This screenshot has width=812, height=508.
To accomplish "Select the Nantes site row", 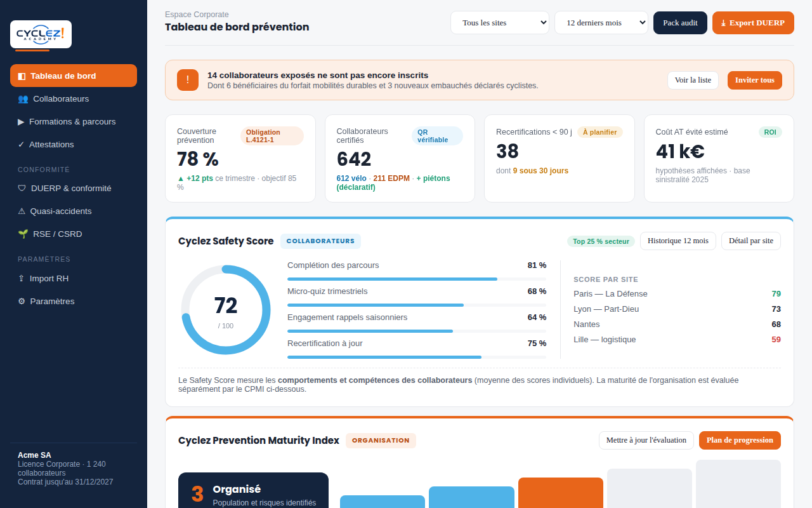I will 677,324.
